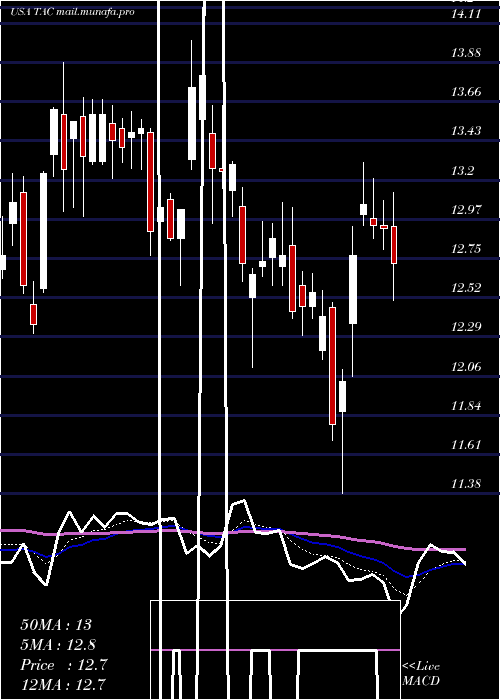The width and height of the screenshot is (500, 700).
Task: Select the 12.52 price axis label
Action: (466, 288)
